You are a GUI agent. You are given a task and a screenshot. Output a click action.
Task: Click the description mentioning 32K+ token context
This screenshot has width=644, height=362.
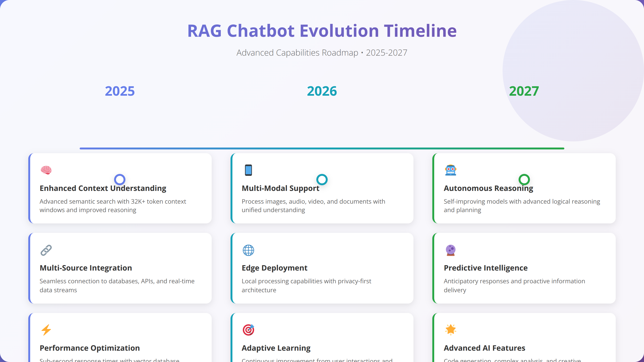[113, 206]
